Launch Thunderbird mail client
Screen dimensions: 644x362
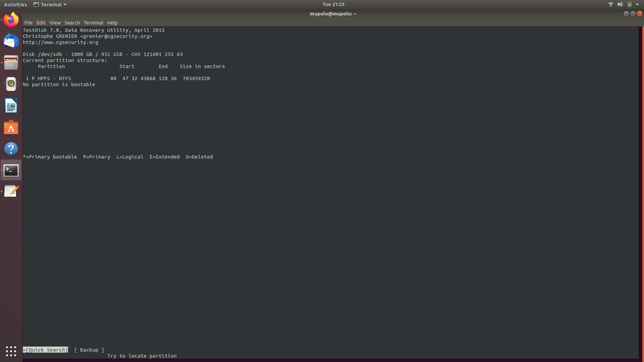[x=11, y=41]
